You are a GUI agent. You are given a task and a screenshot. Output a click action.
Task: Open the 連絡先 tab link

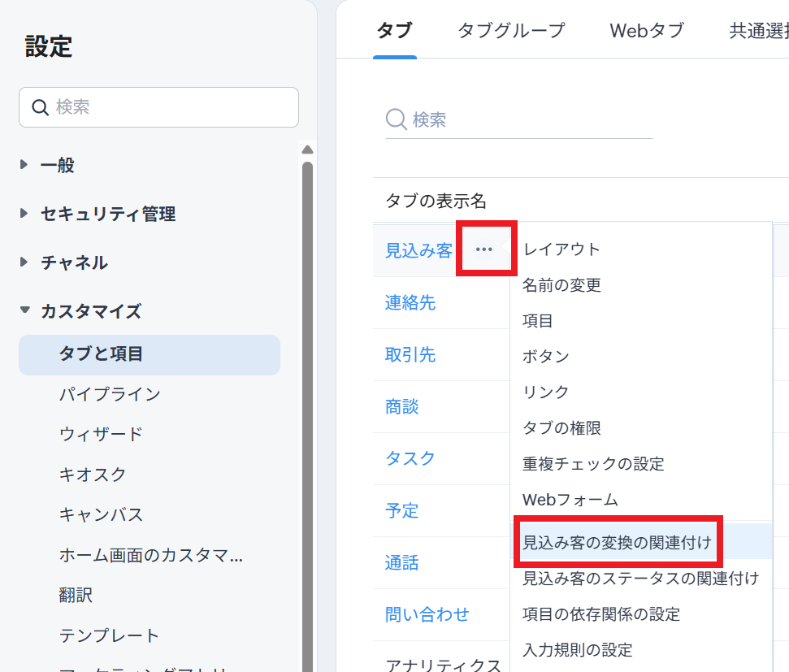(410, 302)
